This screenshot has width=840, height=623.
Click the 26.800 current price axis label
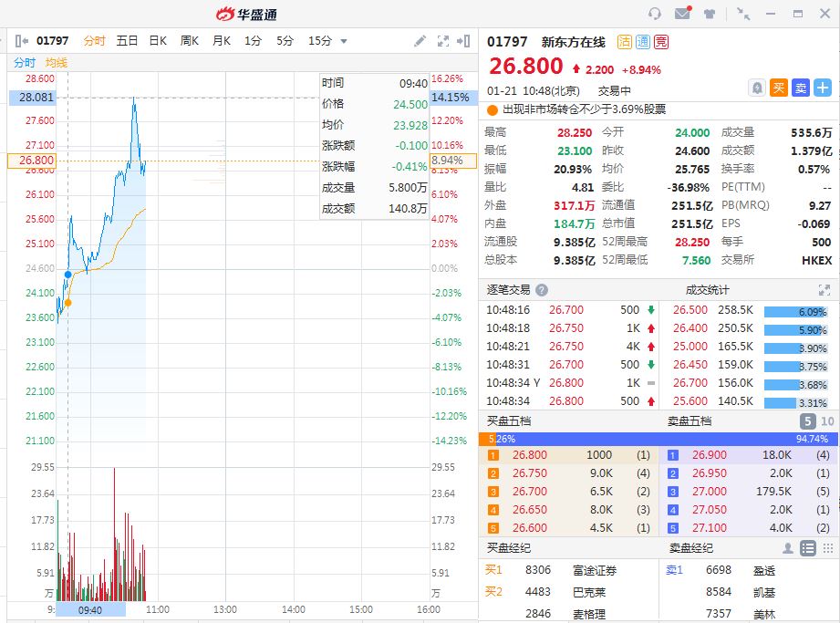click(x=32, y=161)
